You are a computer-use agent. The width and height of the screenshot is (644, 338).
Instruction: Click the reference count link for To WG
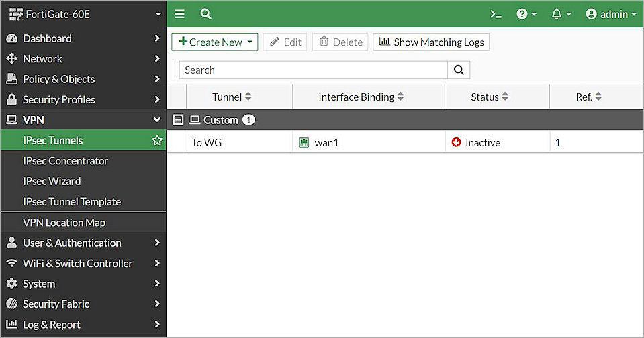pos(557,142)
